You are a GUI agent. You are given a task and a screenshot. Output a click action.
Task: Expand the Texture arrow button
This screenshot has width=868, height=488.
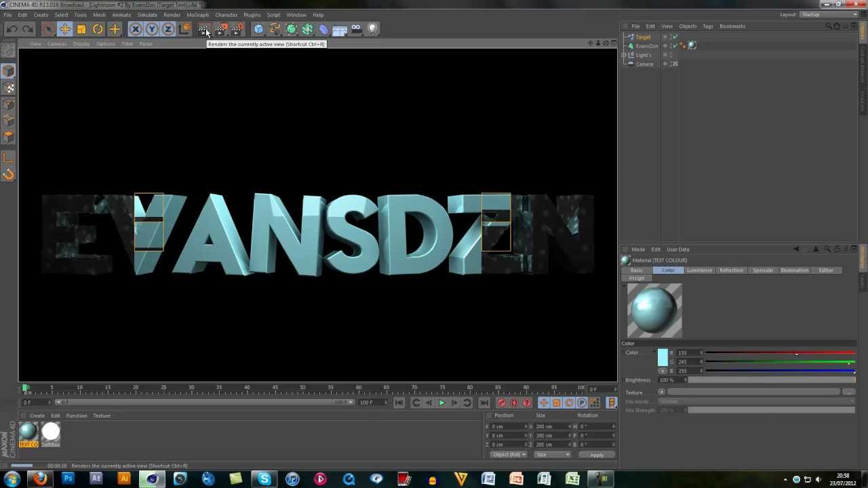point(662,392)
